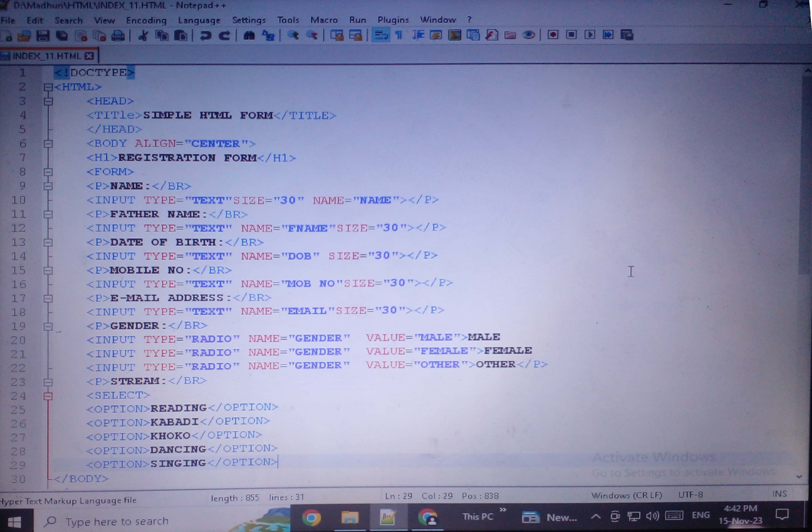
Task: Collapse the HTML tag fold on line 2
Action: pyautogui.click(x=48, y=87)
